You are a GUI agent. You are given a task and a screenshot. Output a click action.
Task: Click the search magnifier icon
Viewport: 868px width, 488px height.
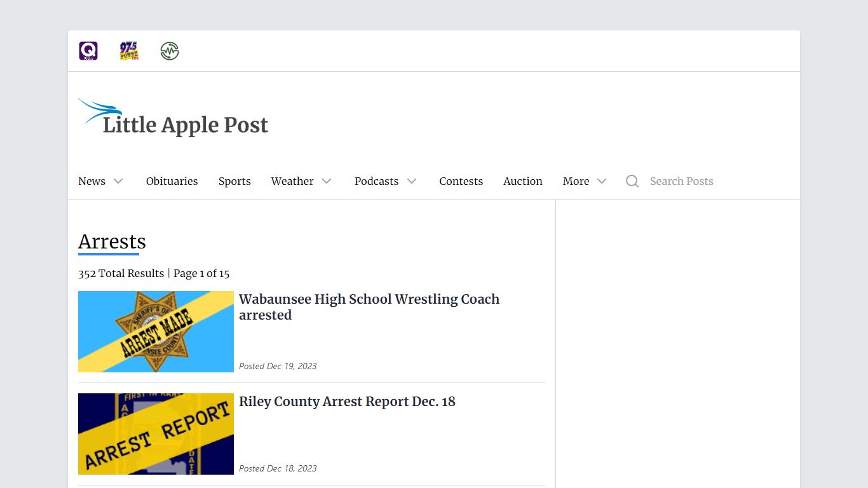[632, 181]
